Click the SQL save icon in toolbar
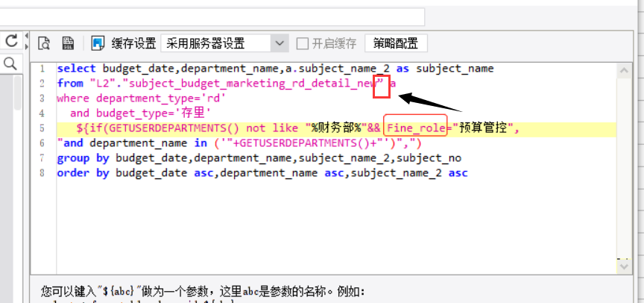644x303 pixels. click(x=67, y=43)
